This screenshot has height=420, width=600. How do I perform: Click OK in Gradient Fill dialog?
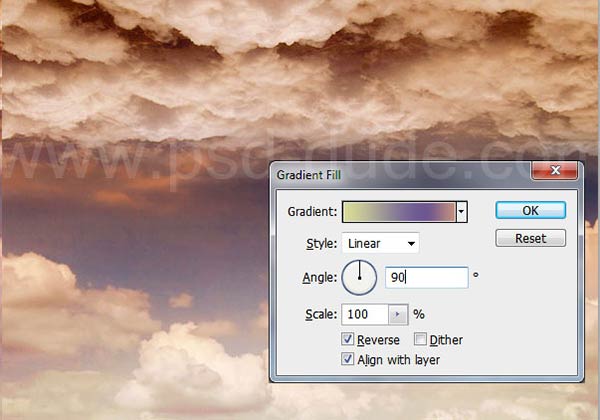click(x=530, y=210)
